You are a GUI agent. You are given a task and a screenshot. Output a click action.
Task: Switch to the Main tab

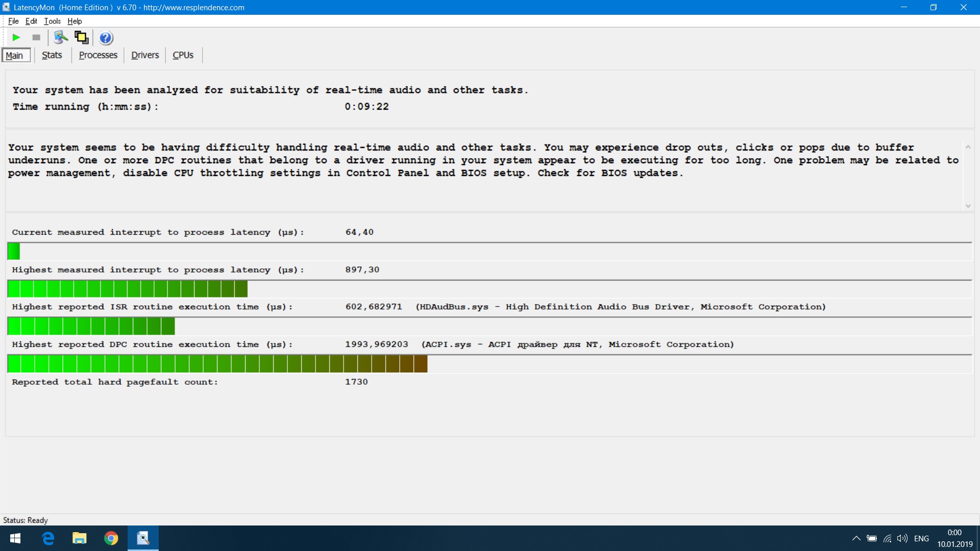click(x=16, y=55)
